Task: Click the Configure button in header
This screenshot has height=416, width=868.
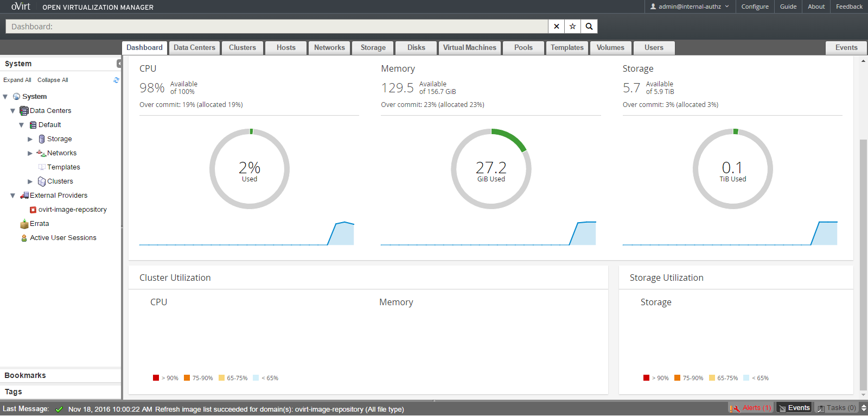Action: click(x=755, y=7)
